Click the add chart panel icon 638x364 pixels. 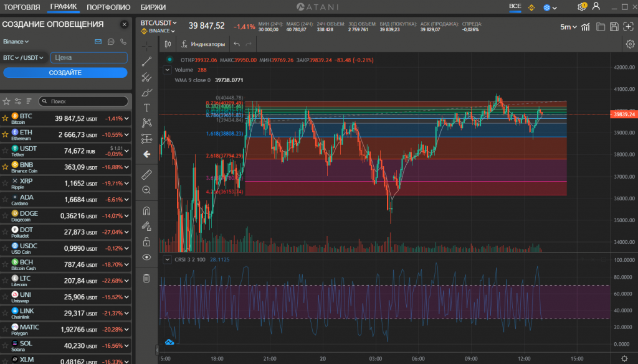[628, 27]
